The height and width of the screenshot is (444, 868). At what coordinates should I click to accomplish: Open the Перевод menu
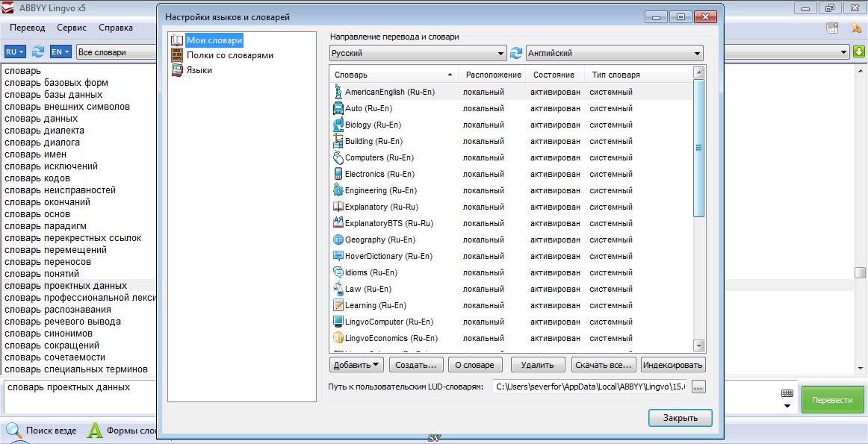(x=27, y=28)
